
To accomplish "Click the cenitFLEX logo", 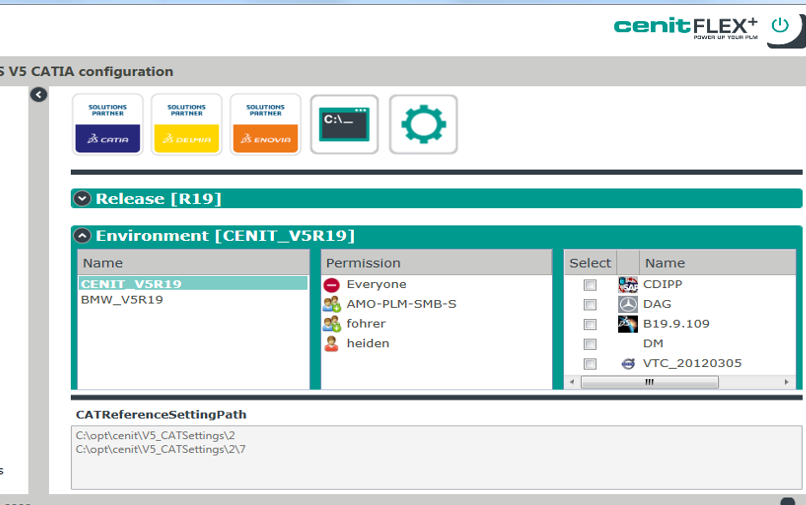I will click(x=686, y=27).
